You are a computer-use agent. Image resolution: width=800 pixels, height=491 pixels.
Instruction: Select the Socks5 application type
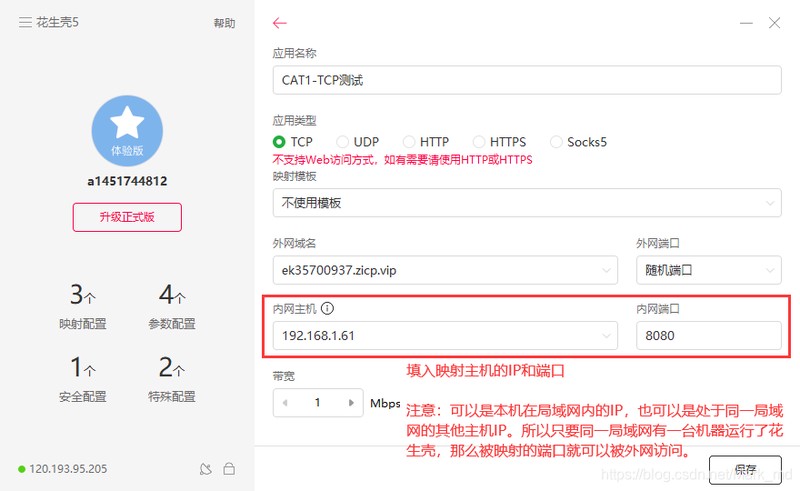[x=579, y=142]
